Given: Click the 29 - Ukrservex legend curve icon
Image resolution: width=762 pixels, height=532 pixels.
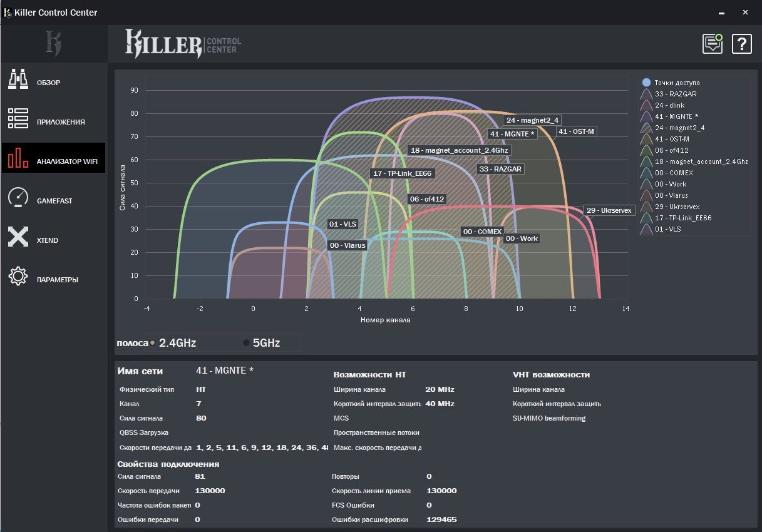Looking at the screenshot, I should [647, 207].
